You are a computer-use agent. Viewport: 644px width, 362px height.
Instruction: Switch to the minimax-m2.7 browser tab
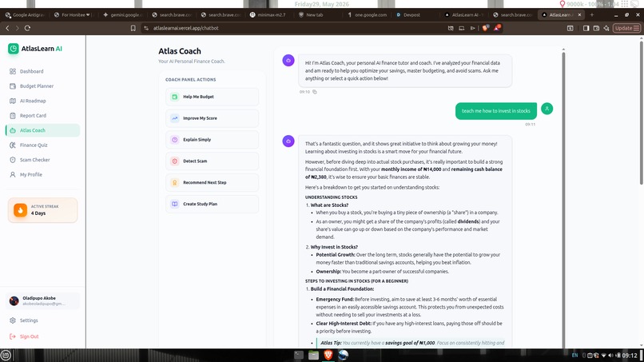point(268,15)
